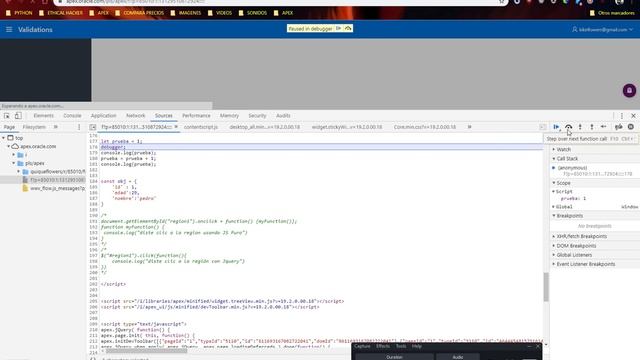Open the contentscript.js file tab

point(201,127)
